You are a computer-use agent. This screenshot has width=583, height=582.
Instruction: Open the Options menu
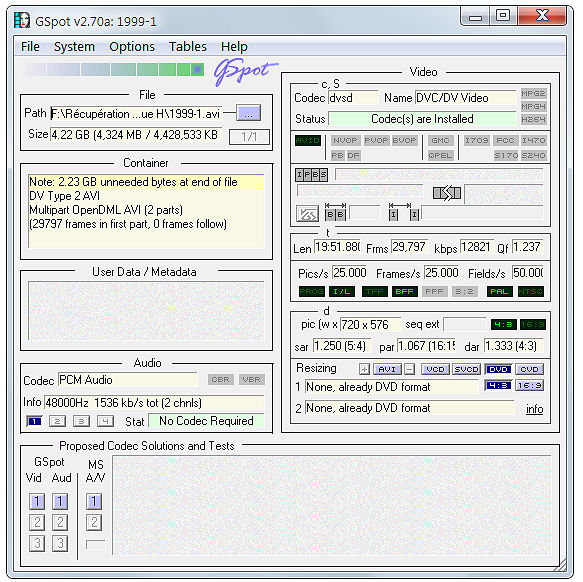click(132, 47)
